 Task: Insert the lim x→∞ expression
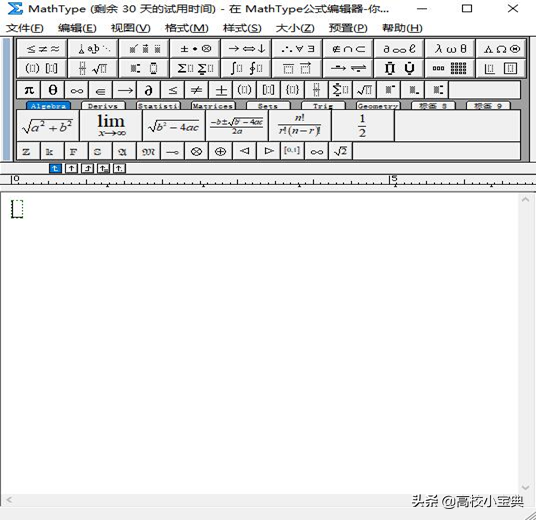[x=111, y=125]
